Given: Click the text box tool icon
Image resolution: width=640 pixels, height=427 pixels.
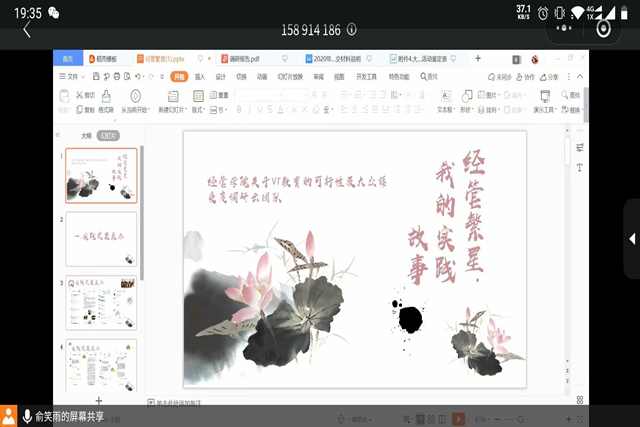Looking at the screenshot, I should pos(444,96).
